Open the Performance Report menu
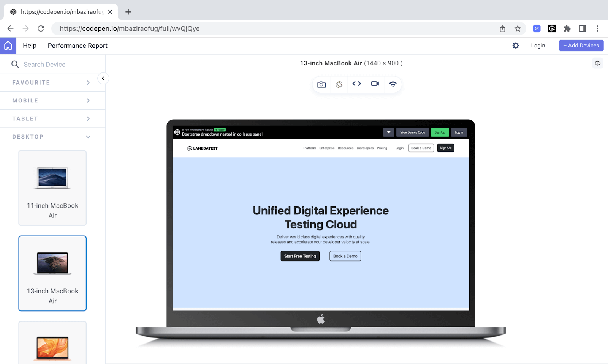The height and width of the screenshot is (364, 608). click(x=78, y=46)
